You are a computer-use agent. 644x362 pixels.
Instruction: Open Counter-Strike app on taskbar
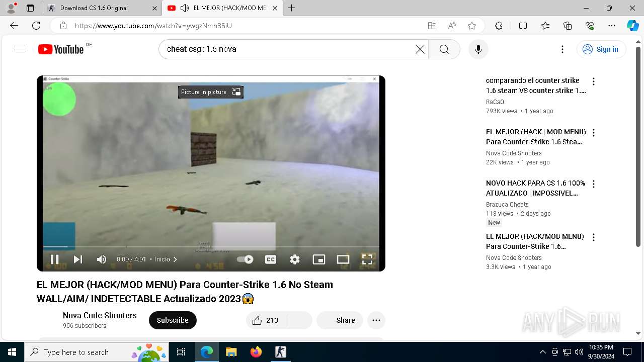tap(280, 352)
